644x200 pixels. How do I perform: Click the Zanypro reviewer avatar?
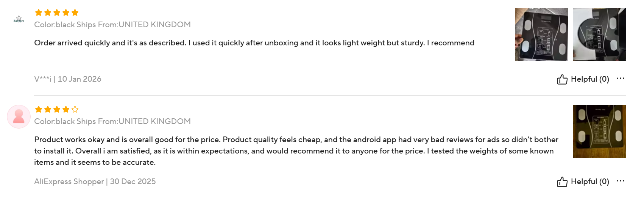click(x=19, y=19)
